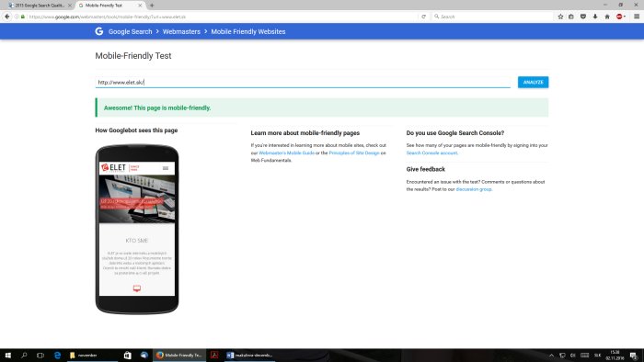Launch Microsoft Edge from the taskbar

pos(57,355)
